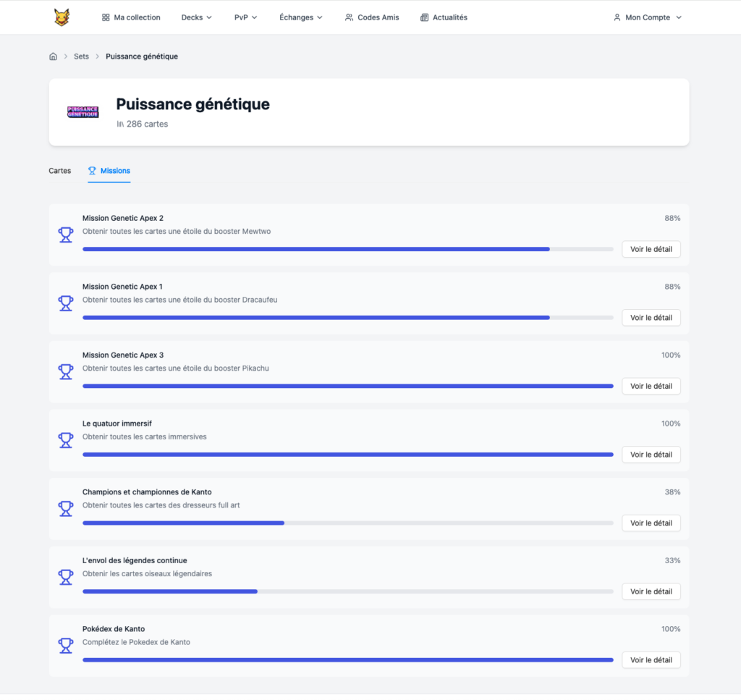Go to the home breadcrumb icon
Screen dimensions: 741x700
pyautogui.click(x=53, y=56)
